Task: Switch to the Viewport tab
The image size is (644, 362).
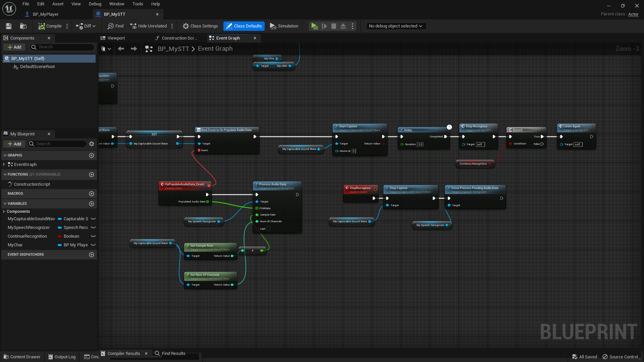Action: coord(116,38)
